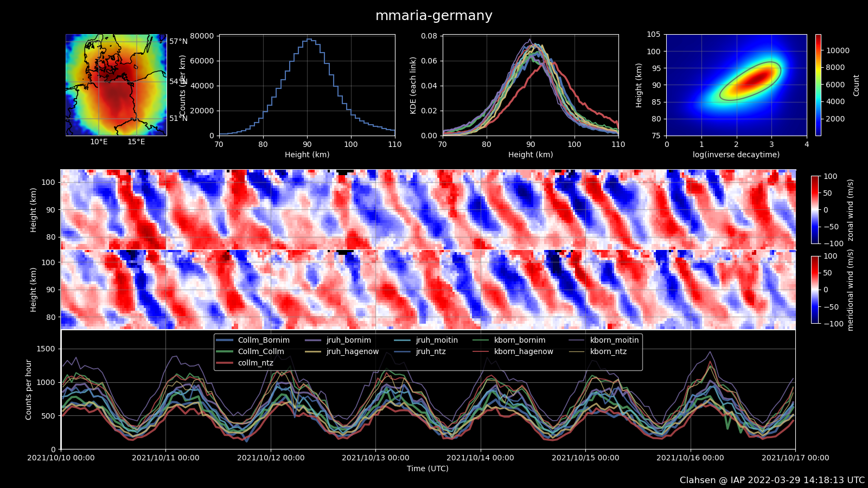Image resolution: width=868 pixels, height=488 pixels.
Task: Click the KDE (each link) axis label
Action: click(x=413, y=85)
